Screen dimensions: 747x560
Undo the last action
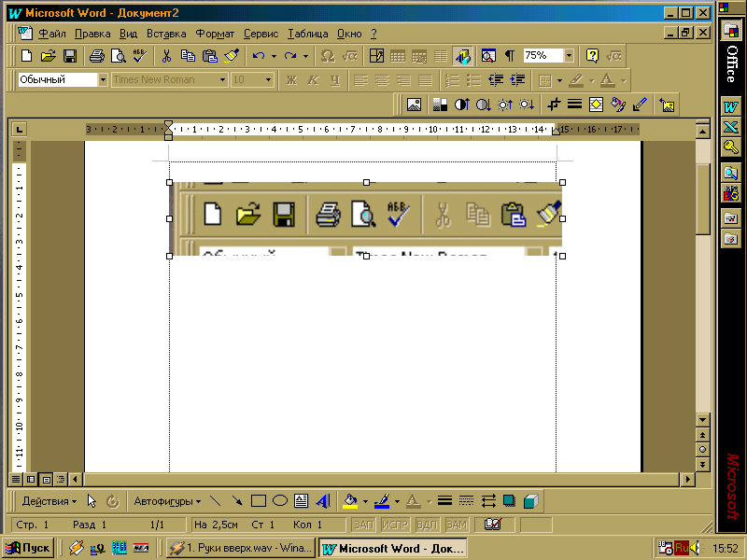[259, 56]
